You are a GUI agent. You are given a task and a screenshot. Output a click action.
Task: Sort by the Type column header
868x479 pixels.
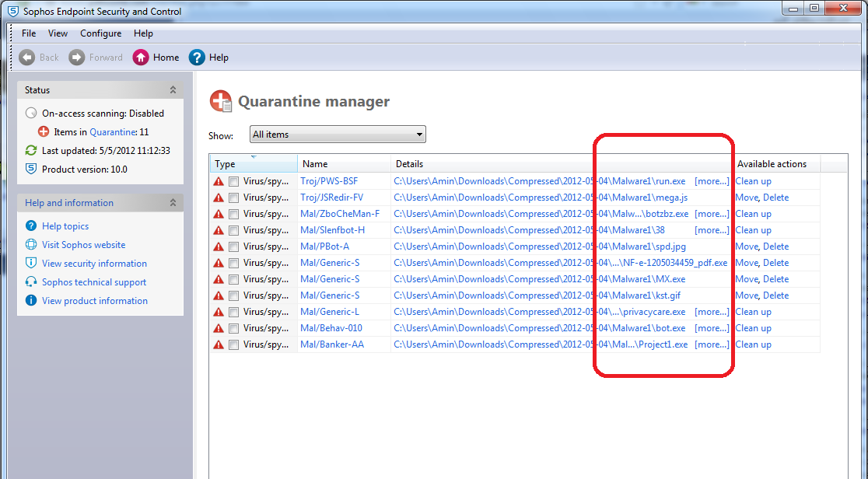pyautogui.click(x=254, y=164)
